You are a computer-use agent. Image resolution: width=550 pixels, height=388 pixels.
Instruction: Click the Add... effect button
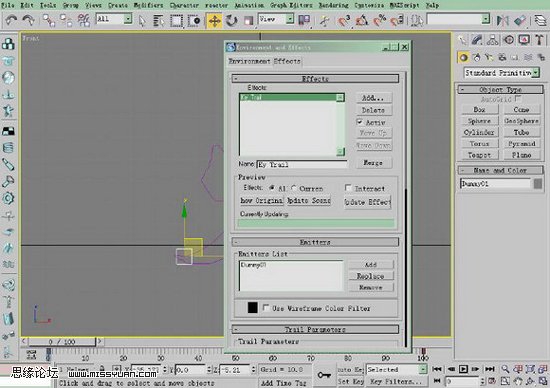pos(373,98)
